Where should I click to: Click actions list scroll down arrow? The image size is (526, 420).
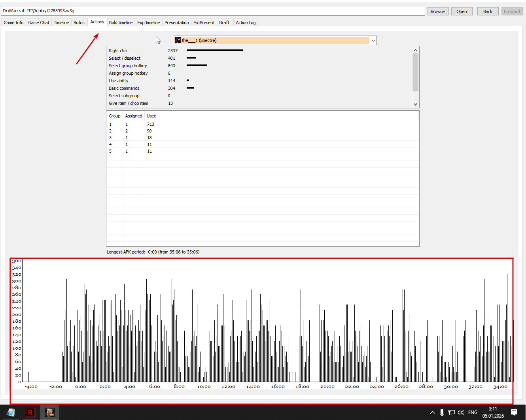(x=415, y=104)
